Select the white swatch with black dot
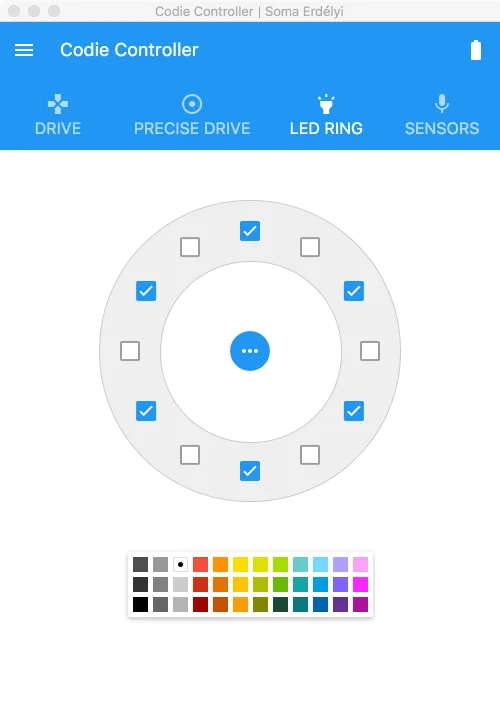Viewport: 500px width, 725px height. coord(180,564)
